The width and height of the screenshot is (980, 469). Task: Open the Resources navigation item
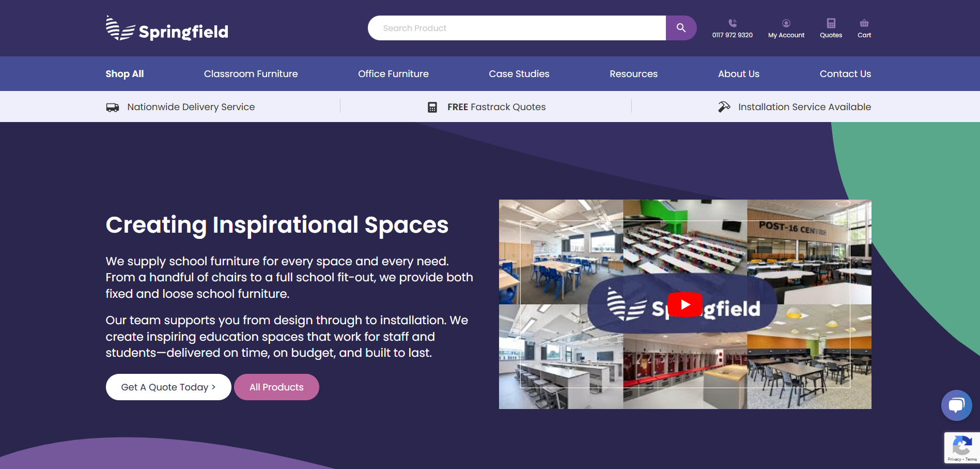pyautogui.click(x=633, y=74)
